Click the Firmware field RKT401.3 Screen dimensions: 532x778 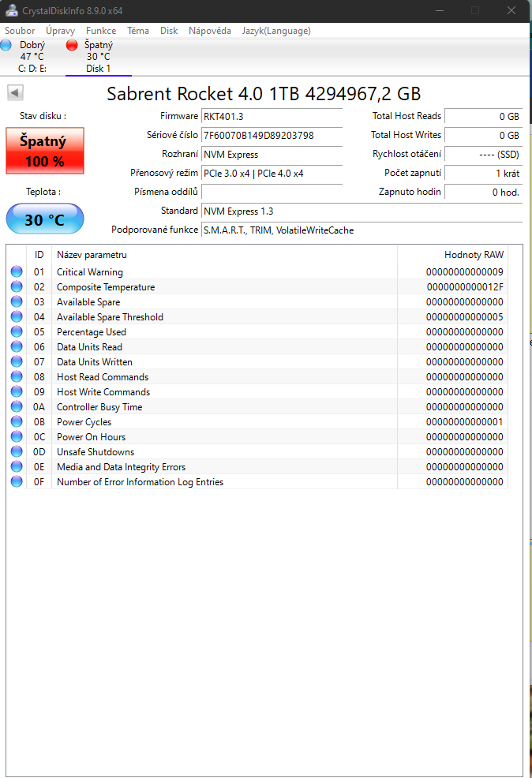272,117
